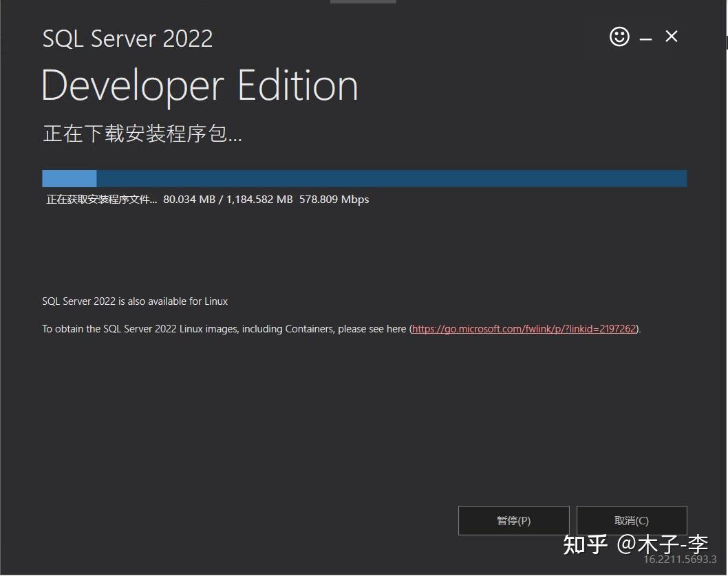This screenshot has width=728, height=576.
Task: Click the version number 16.2211.5693.3
Action: pyautogui.click(x=680, y=559)
